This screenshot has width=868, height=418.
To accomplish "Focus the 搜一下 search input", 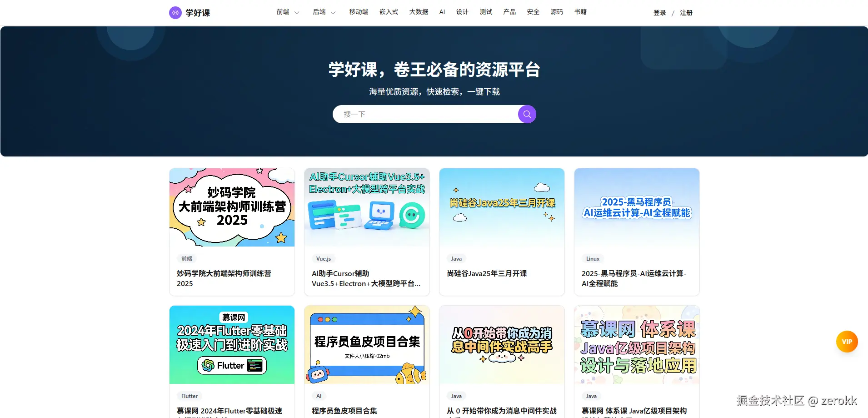I will tap(425, 114).
